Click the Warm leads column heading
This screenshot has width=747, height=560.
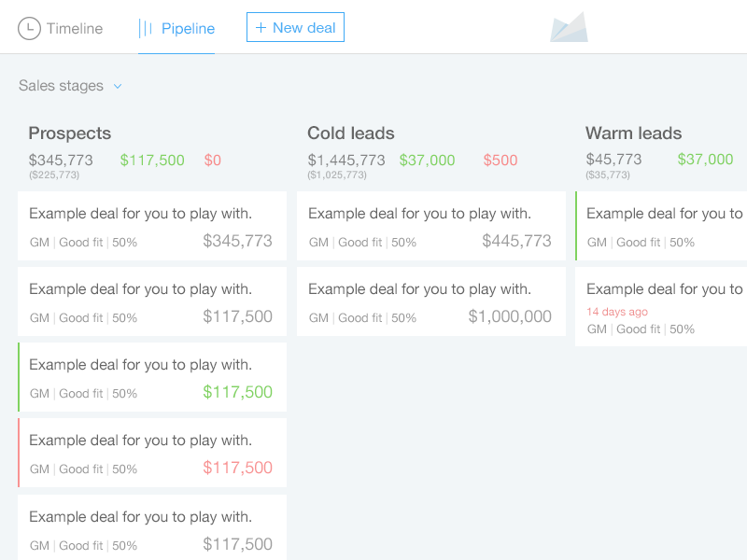[x=633, y=133]
